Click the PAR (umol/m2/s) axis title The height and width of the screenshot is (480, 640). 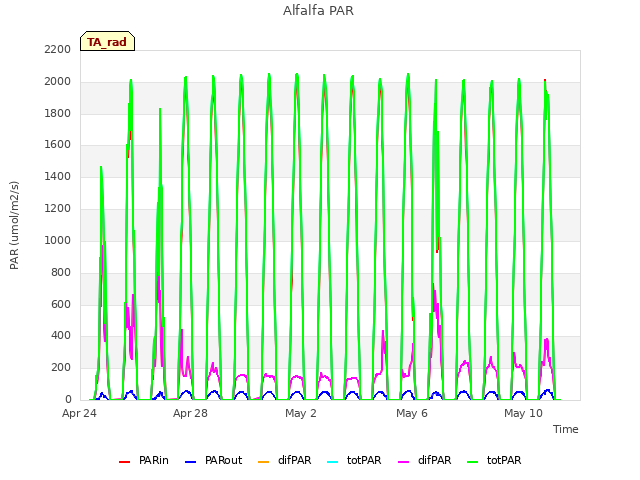(x=14, y=225)
